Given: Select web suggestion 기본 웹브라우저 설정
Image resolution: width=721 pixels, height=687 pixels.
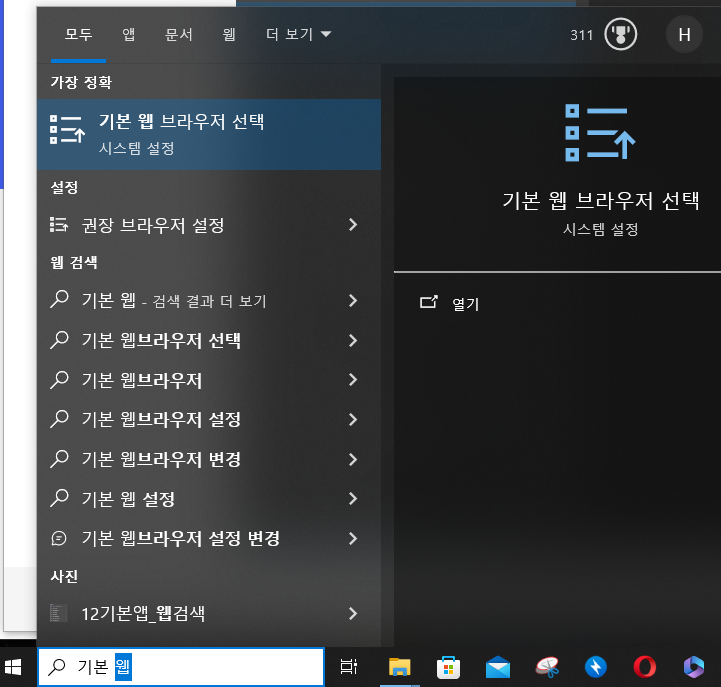Looking at the screenshot, I should pos(209,419).
